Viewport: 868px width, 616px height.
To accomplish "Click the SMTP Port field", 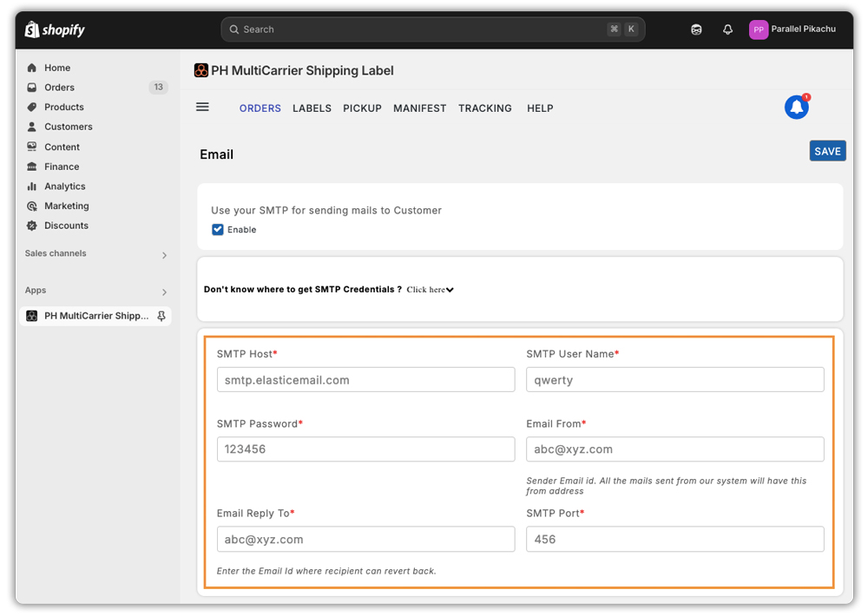I will (674, 539).
